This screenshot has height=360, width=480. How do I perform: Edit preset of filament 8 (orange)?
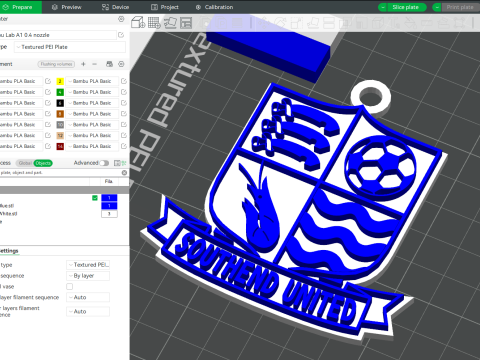(124, 114)
